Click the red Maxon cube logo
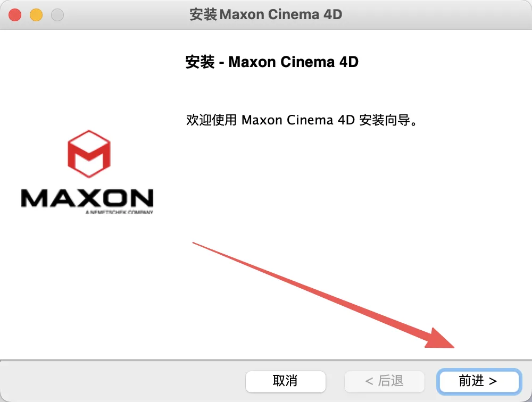The height and width of the screenshot is (402, 532). (x=89, y=154)
